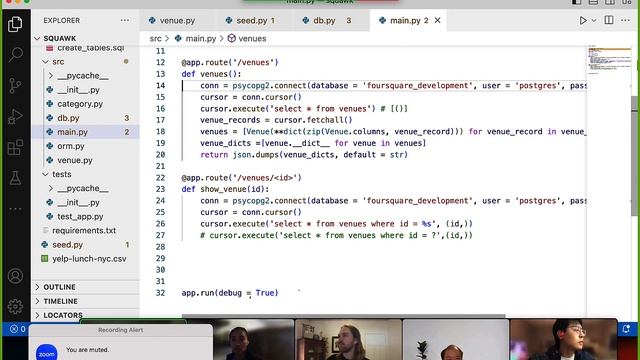The image size is (640, 360).
Task: Split the editor to the right
Action: tap(609, 20)
